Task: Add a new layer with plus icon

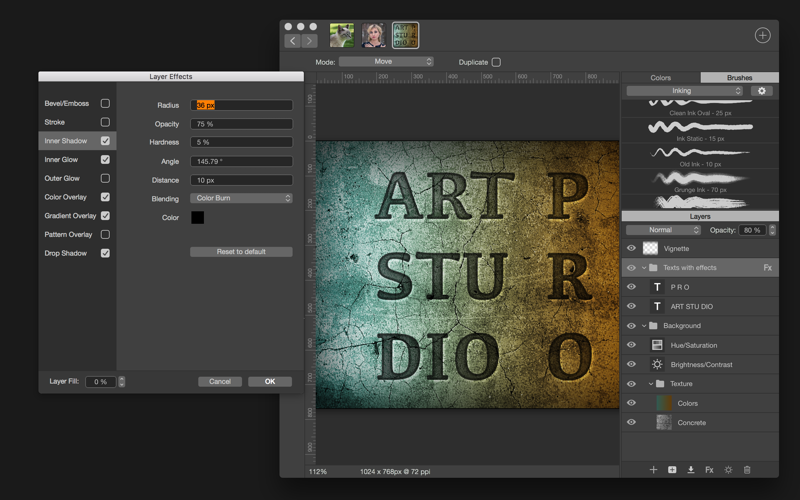Action: pyautogui.click(x=653, y=469)
